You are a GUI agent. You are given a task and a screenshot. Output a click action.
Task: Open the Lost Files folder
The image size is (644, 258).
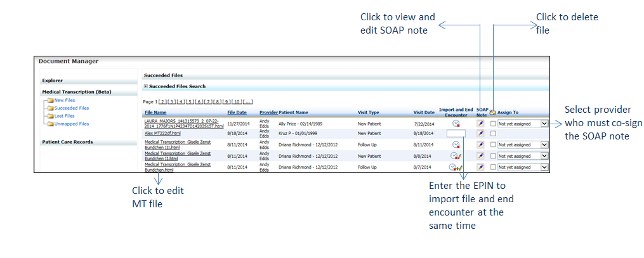(64, 116)
